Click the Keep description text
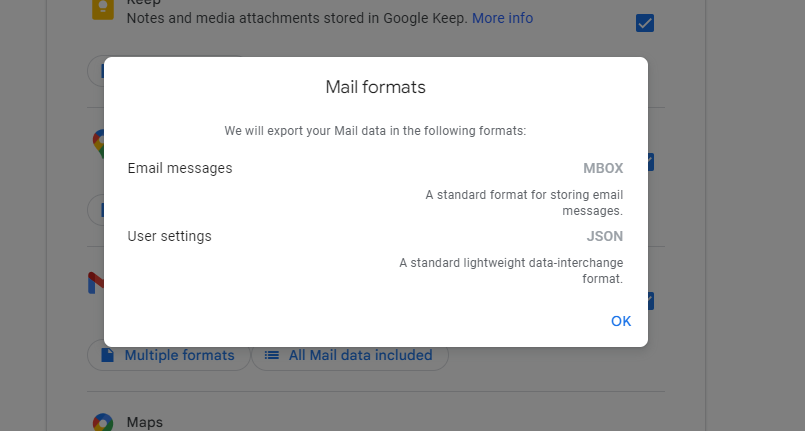The width and height of the screenshot is (805, 431). 297,18
